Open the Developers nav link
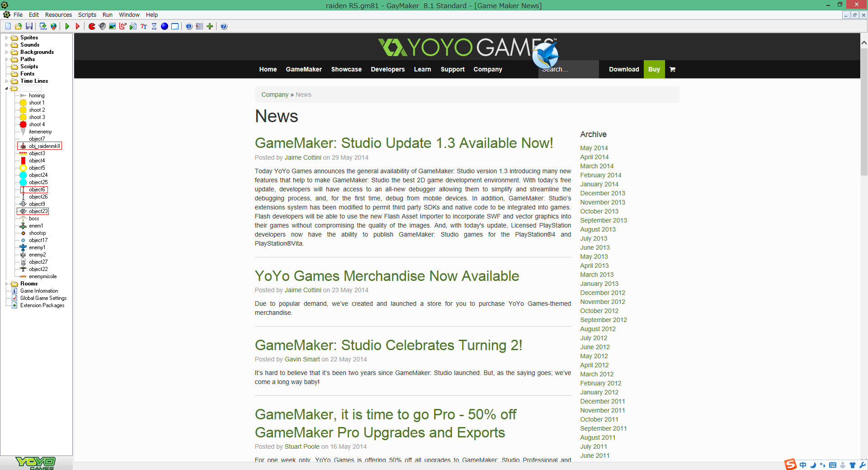868x470 pixels. 388,69
